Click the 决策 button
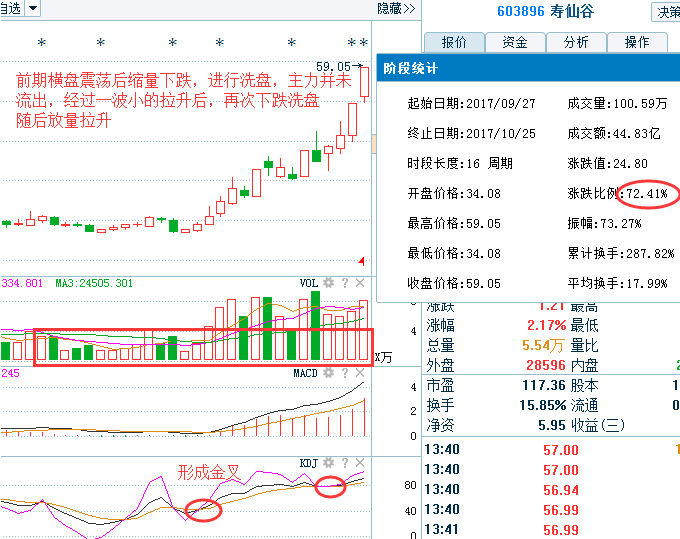This screenshot has width=680, height=539. (666, 12)
